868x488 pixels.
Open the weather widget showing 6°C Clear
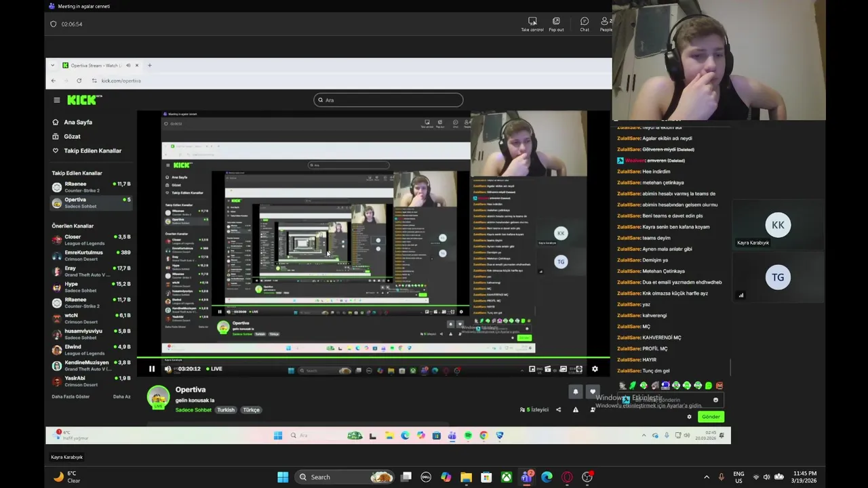(x=66, y=477)
